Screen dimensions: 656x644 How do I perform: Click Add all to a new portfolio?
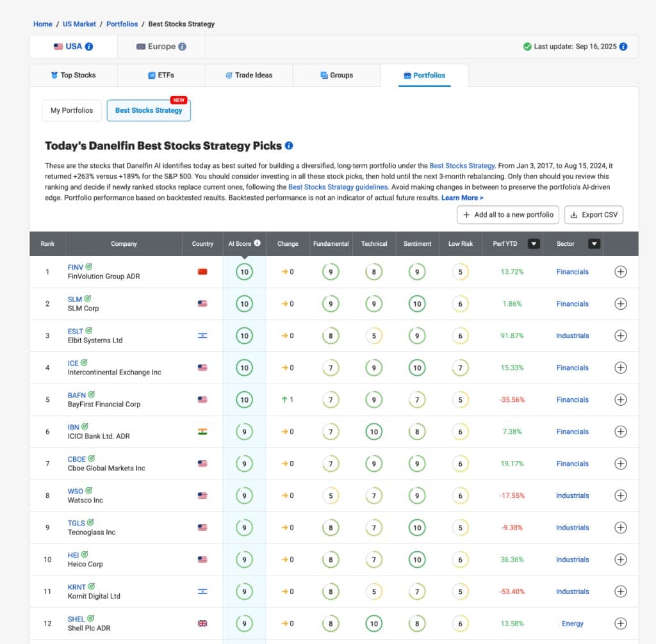(x=508, y=214)
